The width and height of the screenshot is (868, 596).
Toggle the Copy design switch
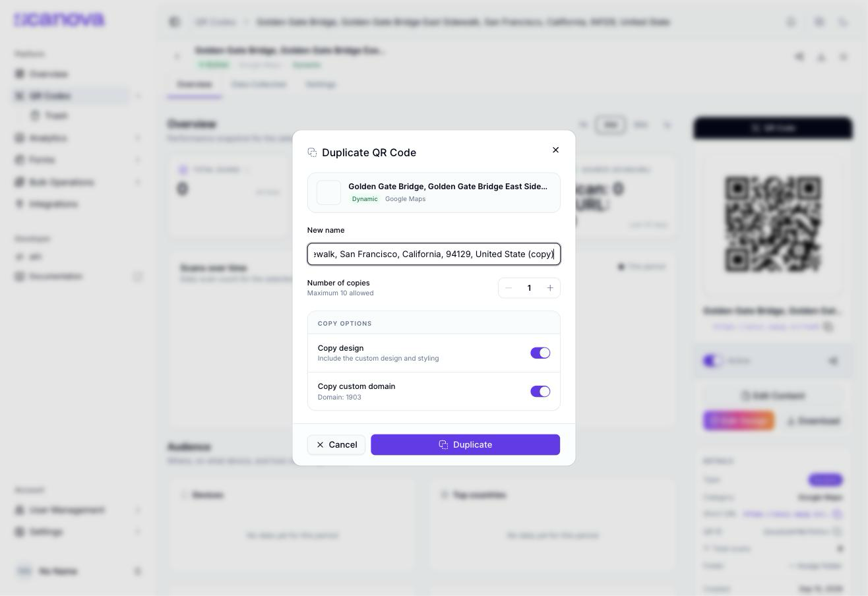(x=540, y=353)
